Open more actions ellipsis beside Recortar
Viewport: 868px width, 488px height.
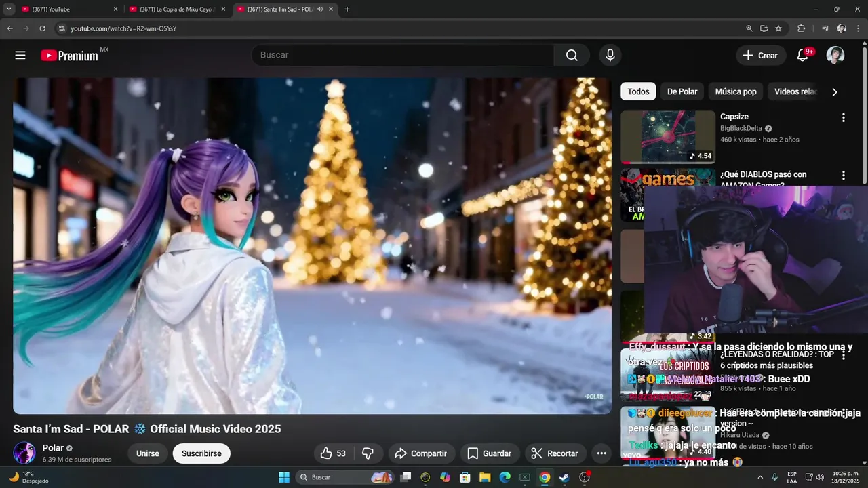[x=601, y=453]
